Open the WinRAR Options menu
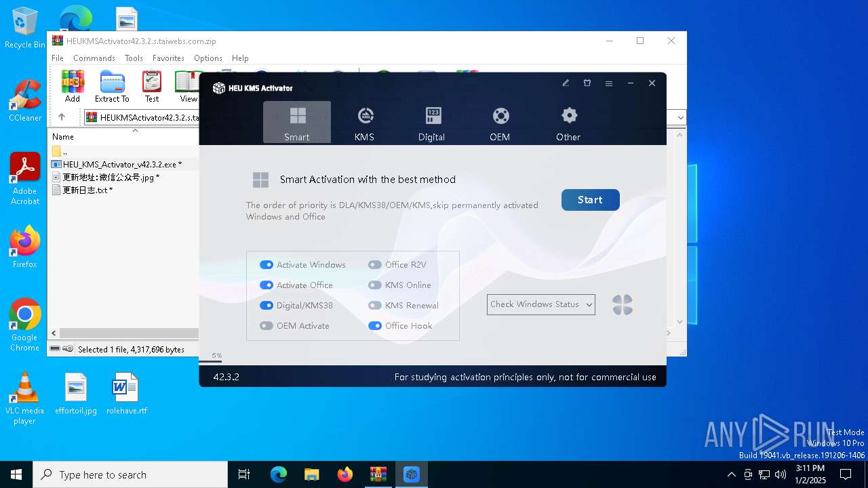868x488 pixels. 208,58
